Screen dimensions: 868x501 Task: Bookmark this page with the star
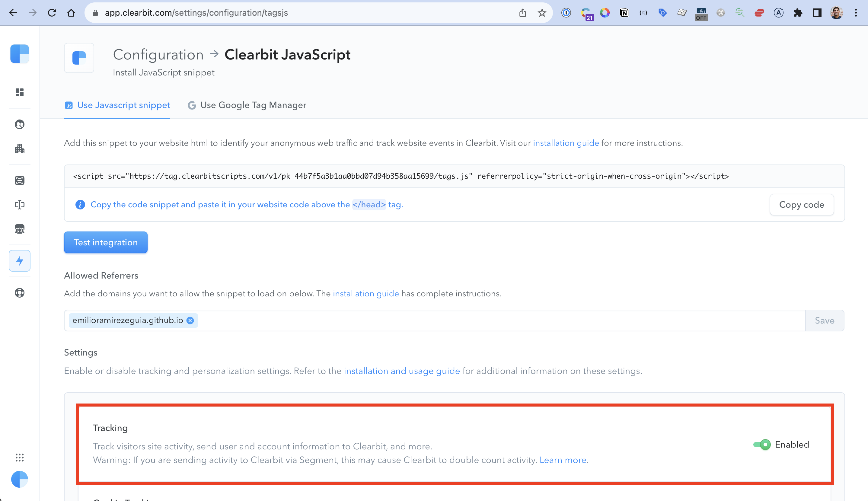click(542, 13)
